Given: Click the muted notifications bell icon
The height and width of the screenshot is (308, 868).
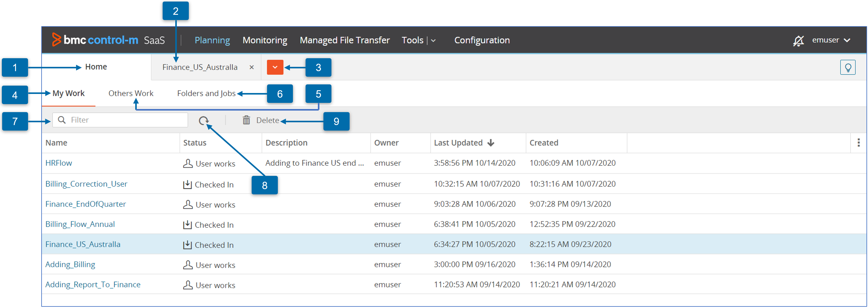Looking at the screenshot, I should (798, 41).
